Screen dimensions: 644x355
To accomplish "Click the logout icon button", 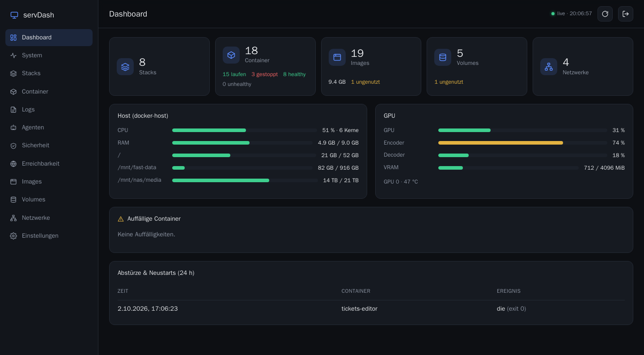I will [626, 14].
